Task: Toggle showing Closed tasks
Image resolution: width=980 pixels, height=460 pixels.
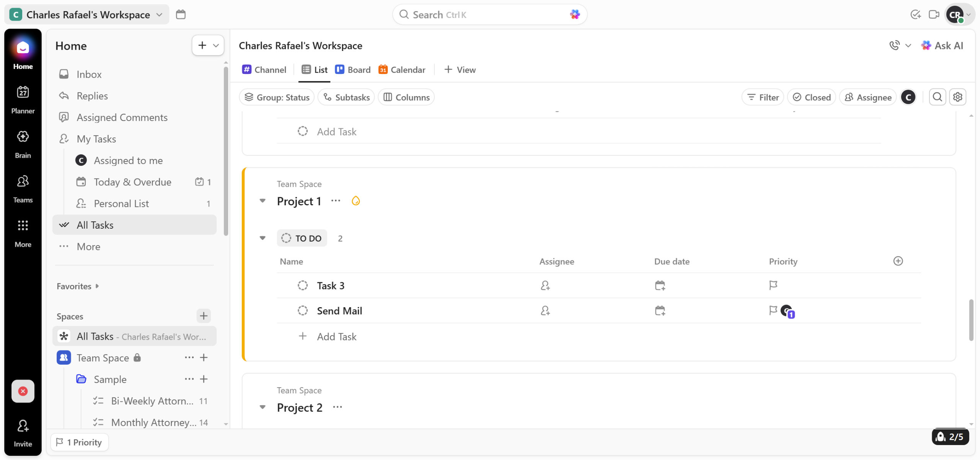Action: point(811,97)
